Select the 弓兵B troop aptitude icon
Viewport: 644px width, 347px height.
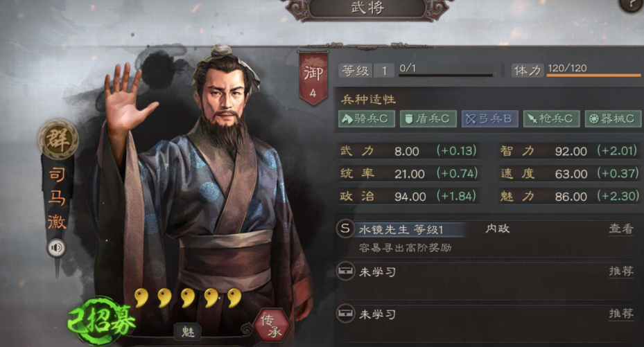(489, 118)
